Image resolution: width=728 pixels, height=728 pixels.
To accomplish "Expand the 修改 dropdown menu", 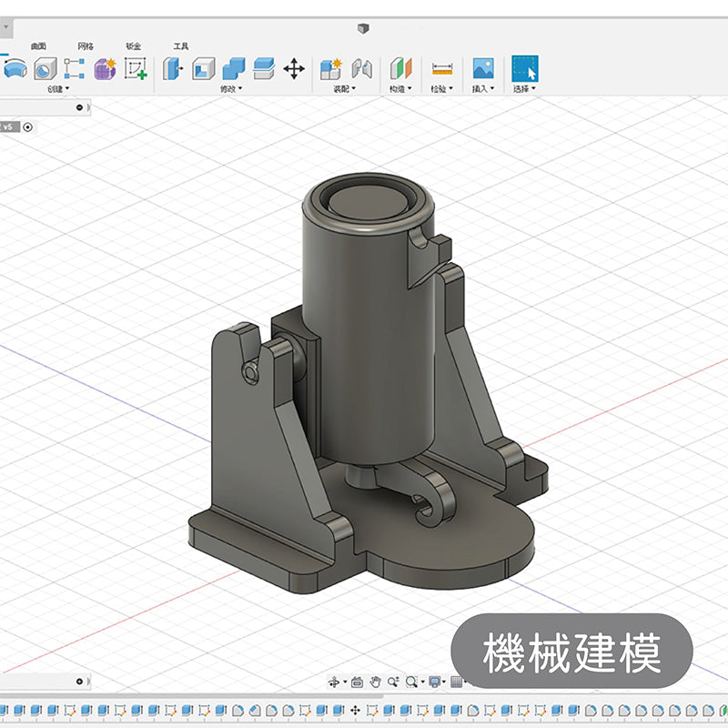I will click(231, 88).
